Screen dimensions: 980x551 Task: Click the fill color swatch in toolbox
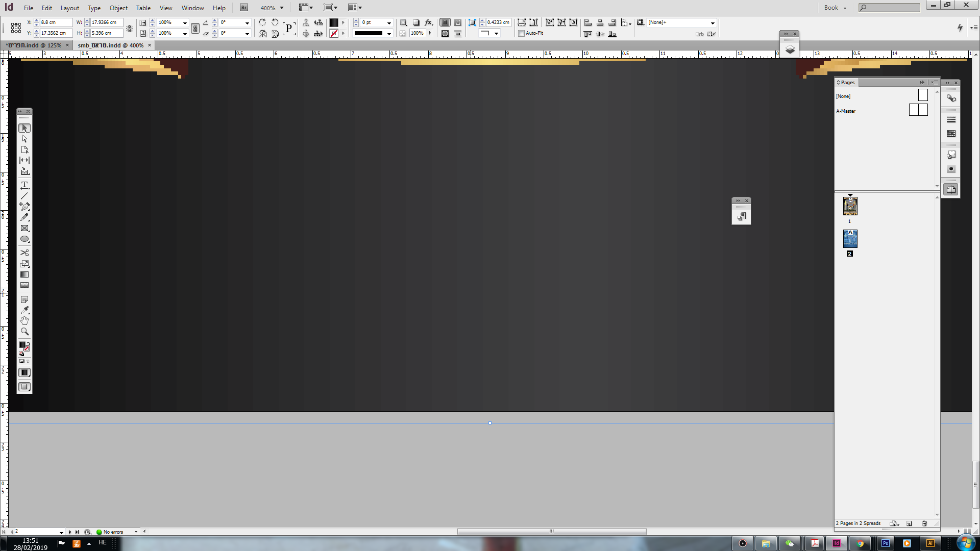22,345
